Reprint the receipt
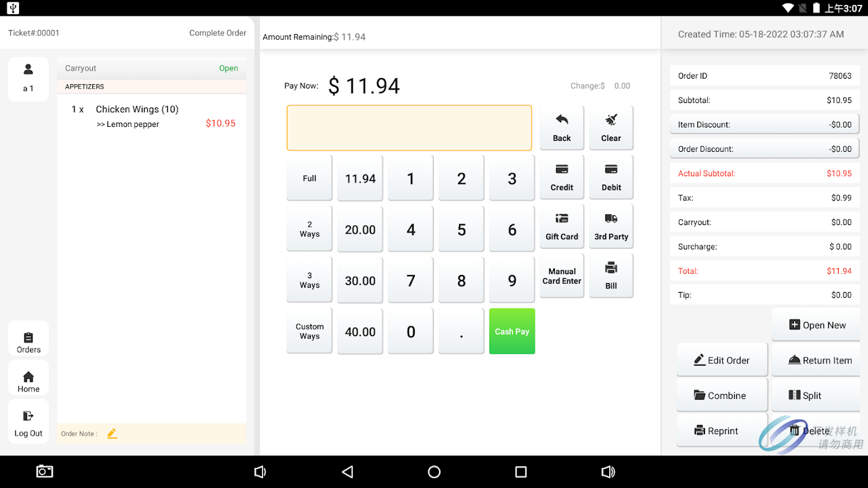 pyautogui.click(x=722, y=431)
